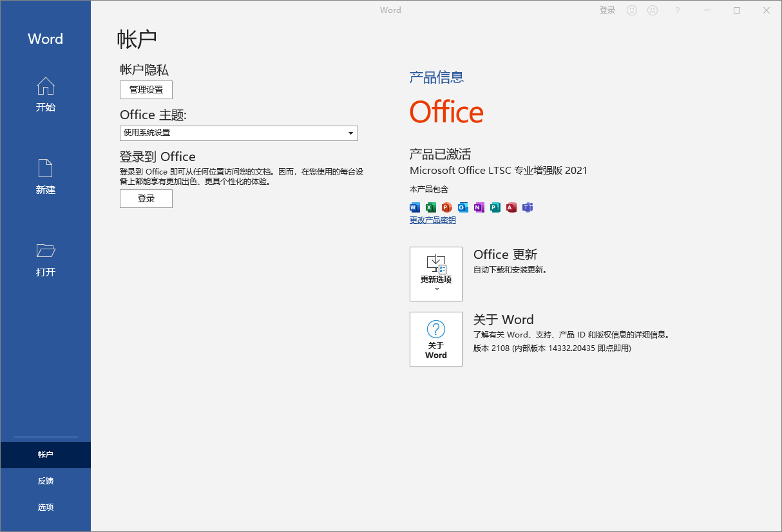Click the 版本 2108 build number line
The width and height of the screenshot is (782, 532).
tap(552, 348)
